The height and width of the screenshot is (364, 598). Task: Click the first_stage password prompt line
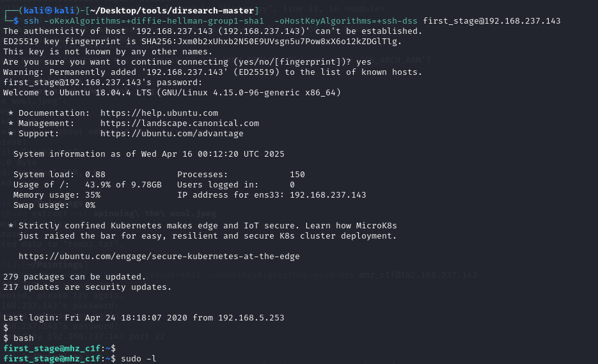pyautogui.click(x=103, y=83)
